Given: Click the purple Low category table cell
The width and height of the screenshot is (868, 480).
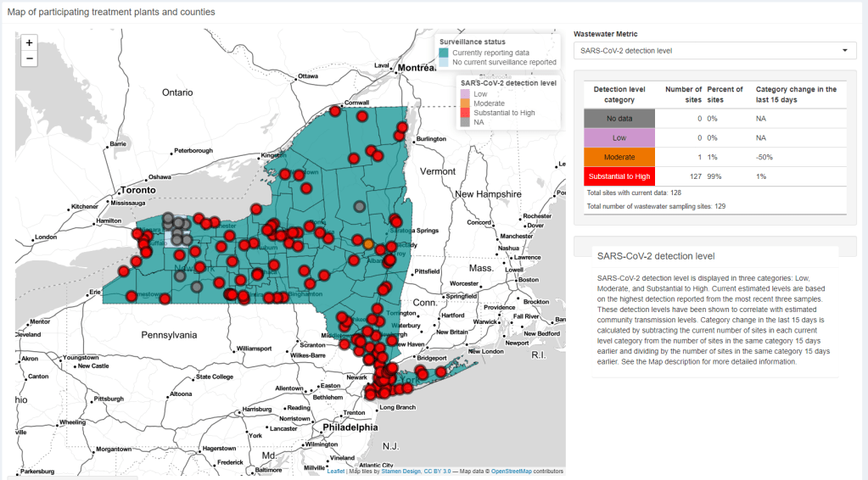Looking at the screenshot, I should tap(618, 137).
